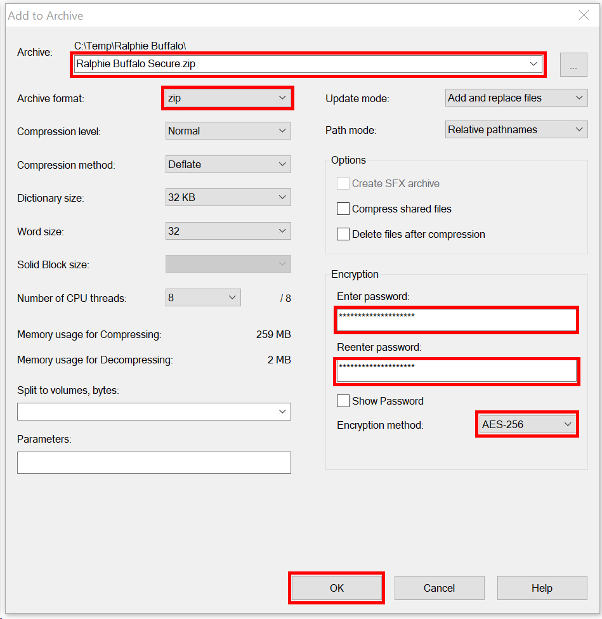
Task: Change the Number of CPU threads dropdown
Action: [203, 298]
